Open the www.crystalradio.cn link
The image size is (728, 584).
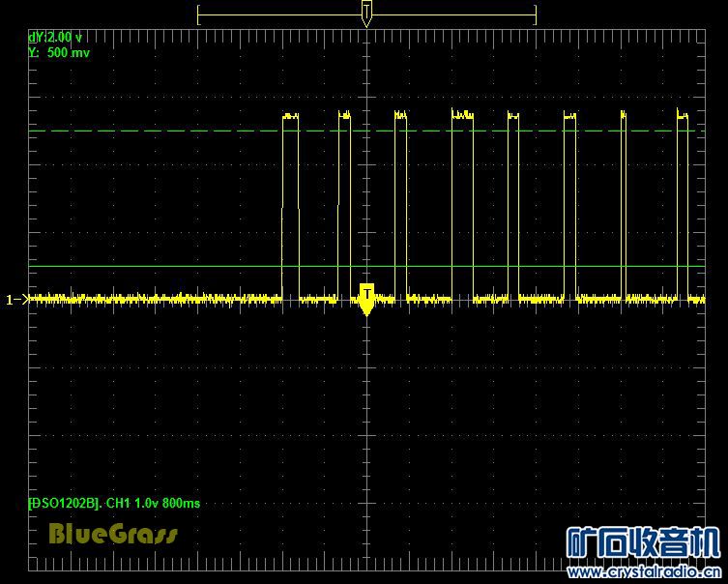point(645,572)
